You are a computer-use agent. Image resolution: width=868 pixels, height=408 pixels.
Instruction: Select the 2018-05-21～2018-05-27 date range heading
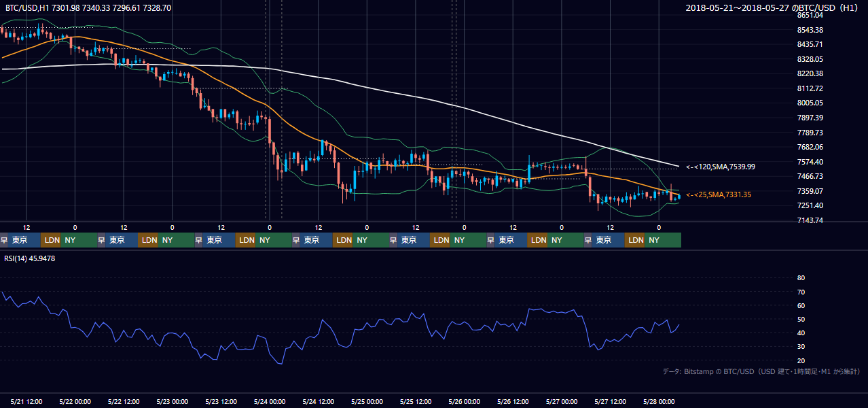point(773,7)
